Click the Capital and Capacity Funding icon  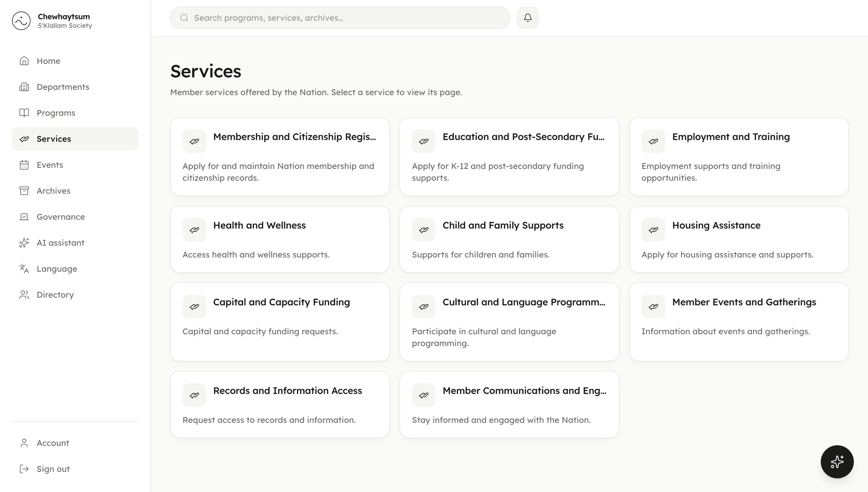[x=194, y=307]
